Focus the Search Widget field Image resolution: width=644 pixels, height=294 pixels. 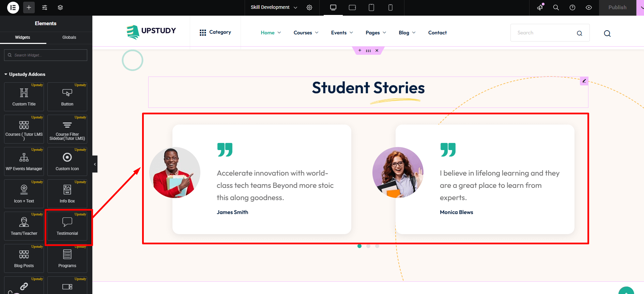(x=46, y=55)
